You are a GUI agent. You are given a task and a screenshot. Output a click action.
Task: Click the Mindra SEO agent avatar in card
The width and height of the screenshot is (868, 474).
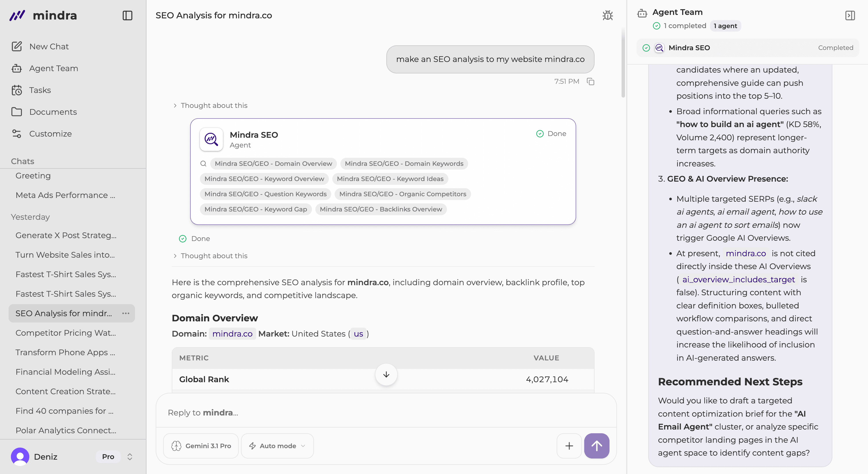(x=211, y=139)
